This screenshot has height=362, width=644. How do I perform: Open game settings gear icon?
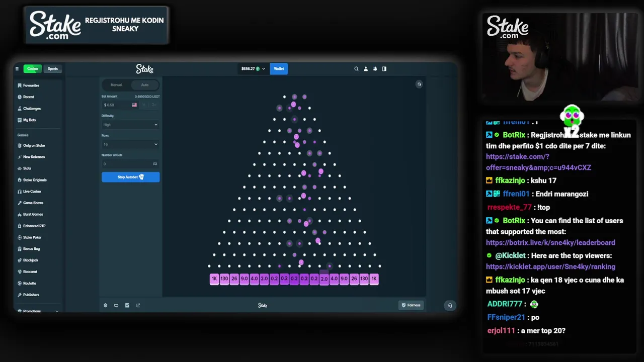click(105, 305)
